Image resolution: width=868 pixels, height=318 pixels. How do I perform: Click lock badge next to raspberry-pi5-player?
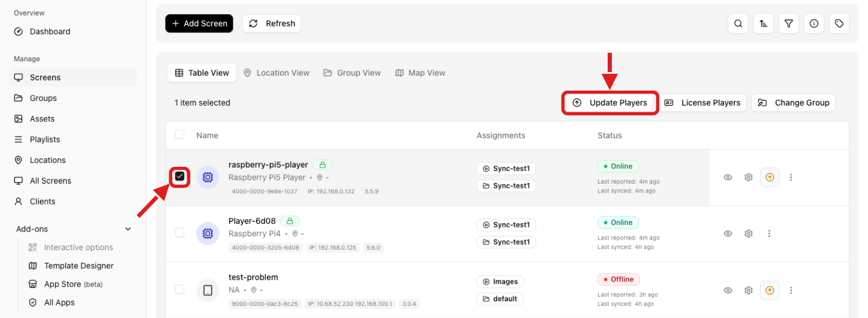322,164
